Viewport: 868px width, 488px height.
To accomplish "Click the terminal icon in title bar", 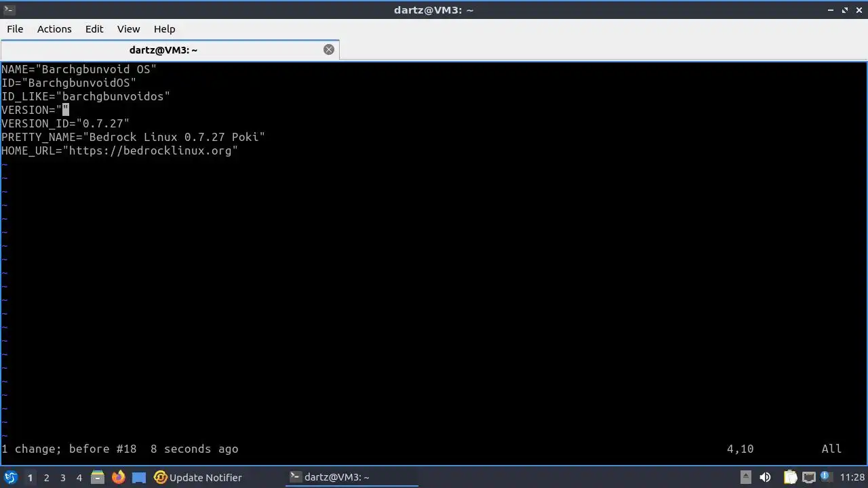I will 9,9.
